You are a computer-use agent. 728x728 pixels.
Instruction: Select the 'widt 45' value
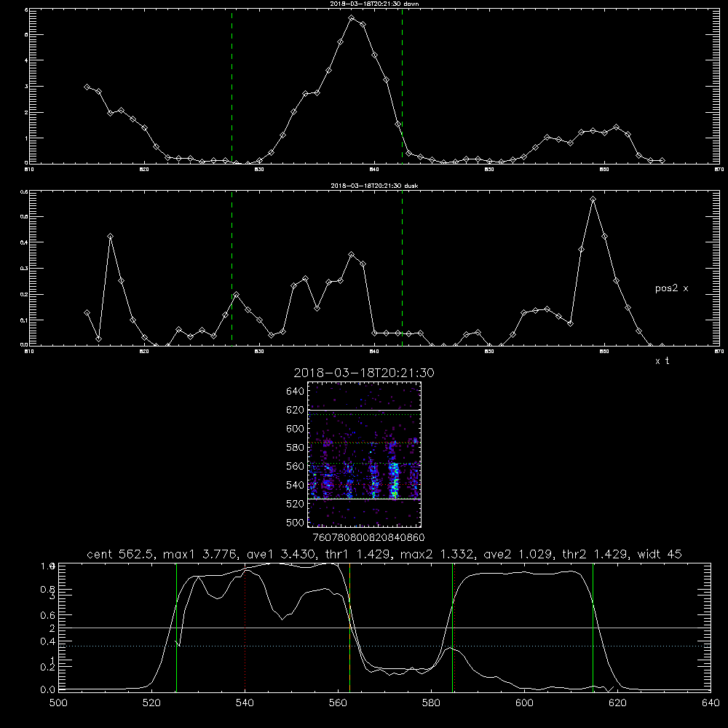(x=660, y=554)
